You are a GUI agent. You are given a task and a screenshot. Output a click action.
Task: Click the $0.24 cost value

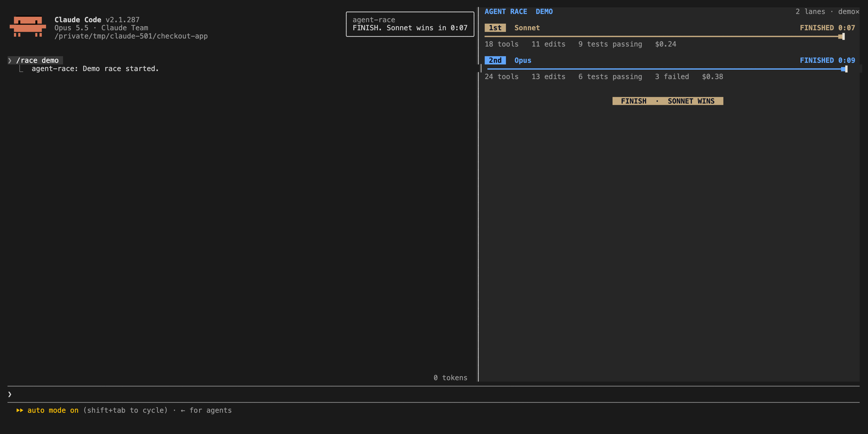(x=665, y=44)
